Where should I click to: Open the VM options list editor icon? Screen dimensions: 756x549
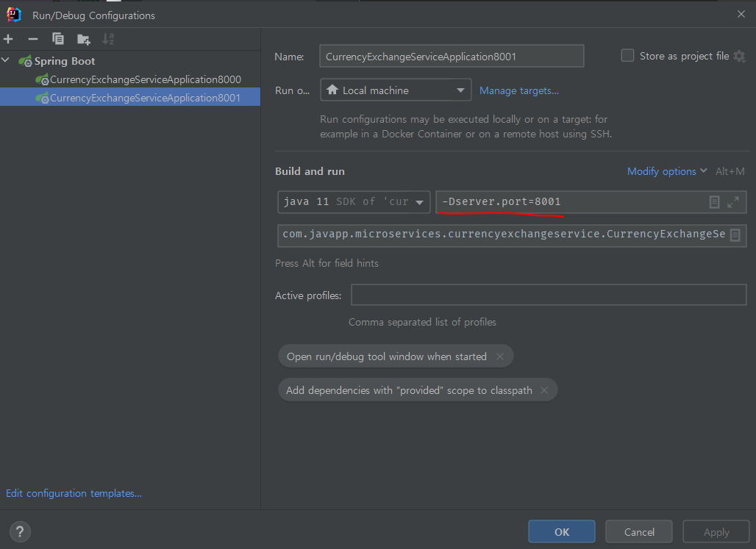point(714,202)
